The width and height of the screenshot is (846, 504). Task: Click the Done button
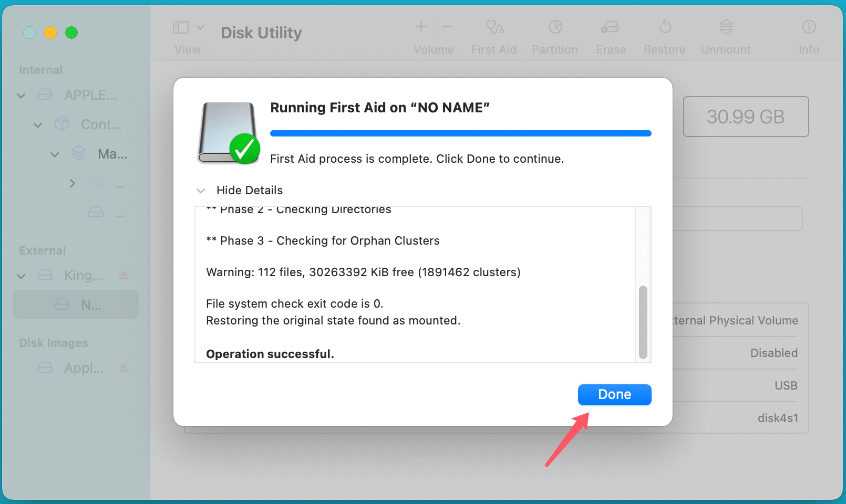[614, 394]
